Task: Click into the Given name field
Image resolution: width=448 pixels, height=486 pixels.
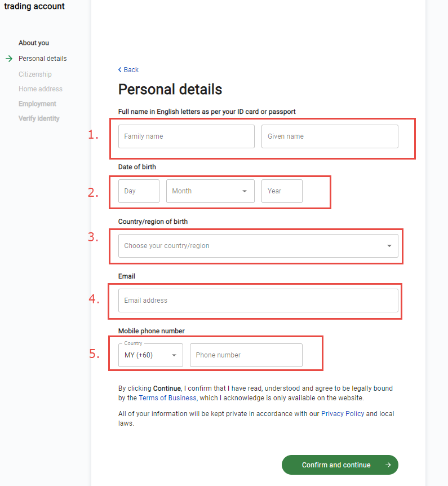Action: coord(330,136)
